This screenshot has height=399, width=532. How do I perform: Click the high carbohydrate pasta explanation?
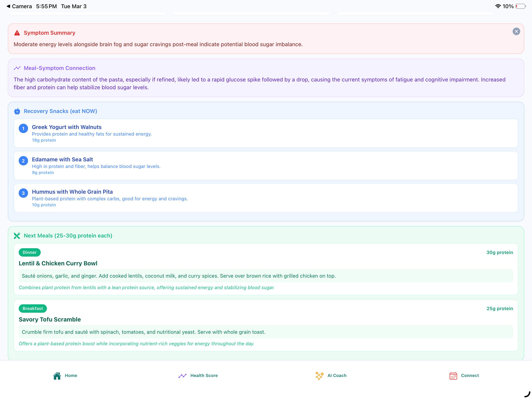point(260,84)
